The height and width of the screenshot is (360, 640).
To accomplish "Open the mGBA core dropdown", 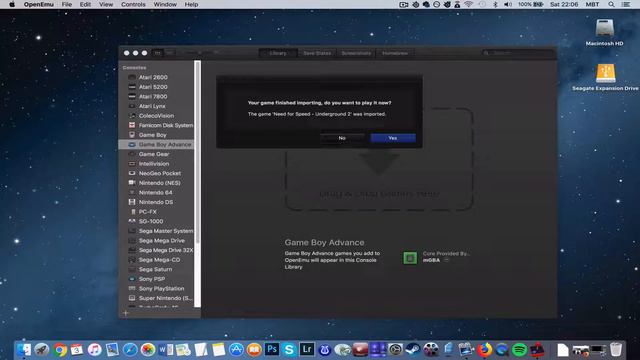I will [447, 260].
